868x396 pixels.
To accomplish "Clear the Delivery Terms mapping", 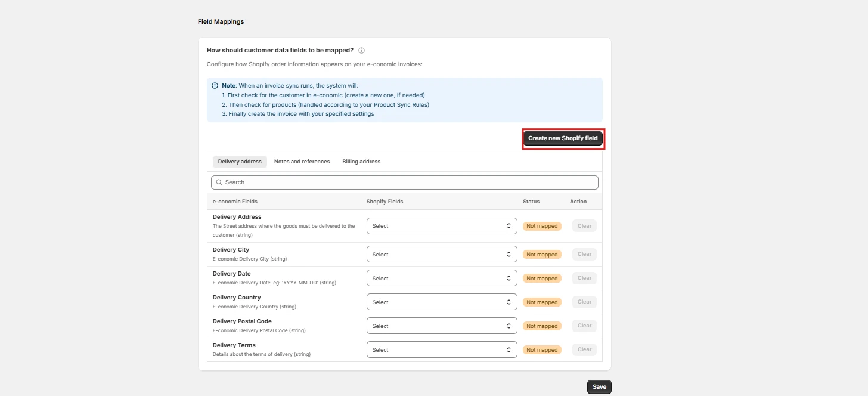I will pos(584,349).
